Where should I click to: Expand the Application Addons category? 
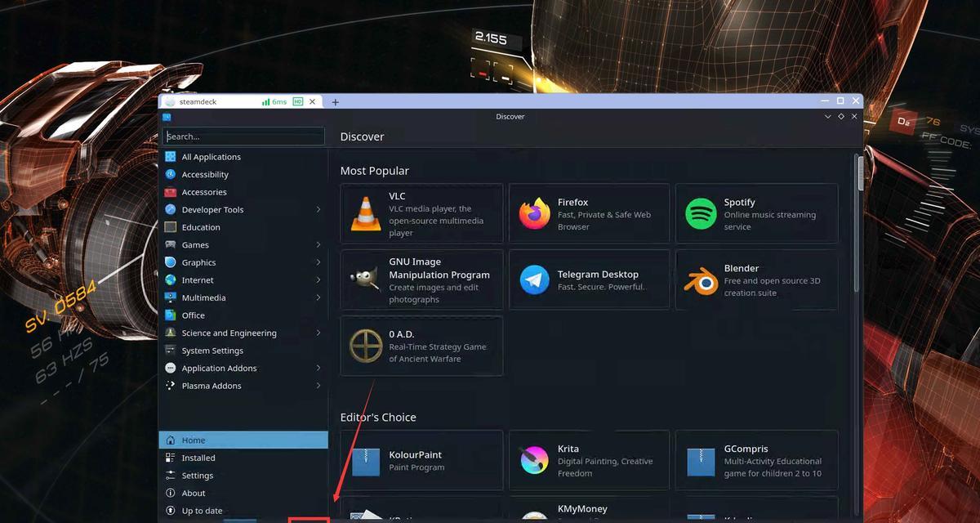318,369
